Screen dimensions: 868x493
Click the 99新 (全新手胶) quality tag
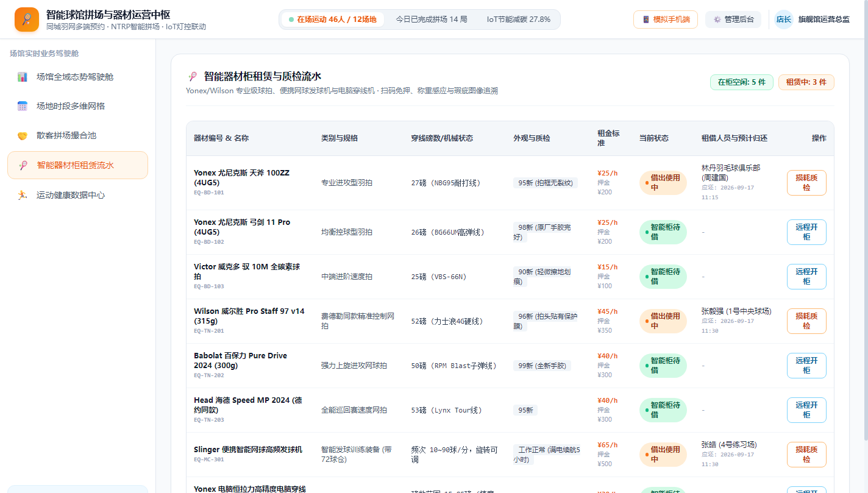click(542, 366)
